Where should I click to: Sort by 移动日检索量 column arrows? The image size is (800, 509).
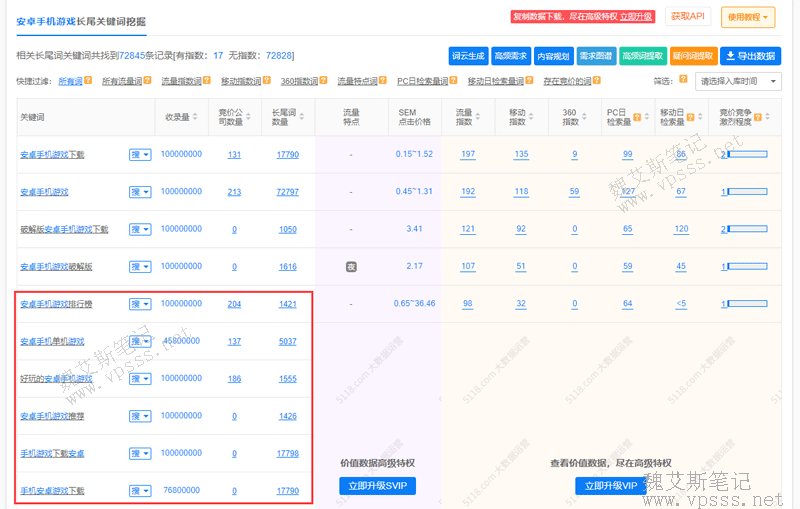coord(700,117)
